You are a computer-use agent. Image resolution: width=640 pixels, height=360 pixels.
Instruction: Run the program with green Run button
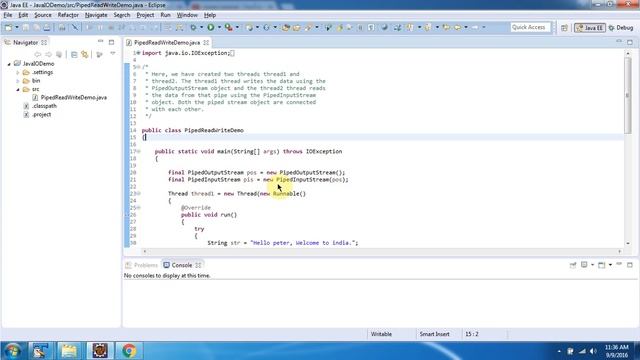211,27
